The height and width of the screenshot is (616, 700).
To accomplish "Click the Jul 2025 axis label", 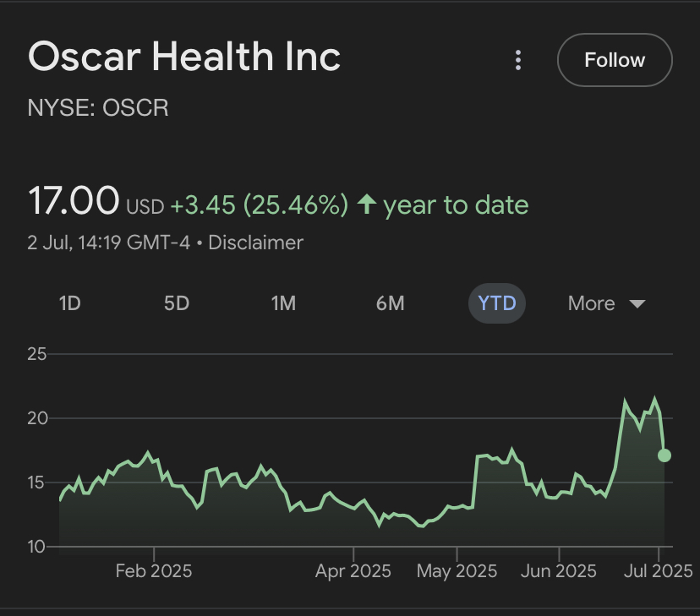I will point(659,571).
